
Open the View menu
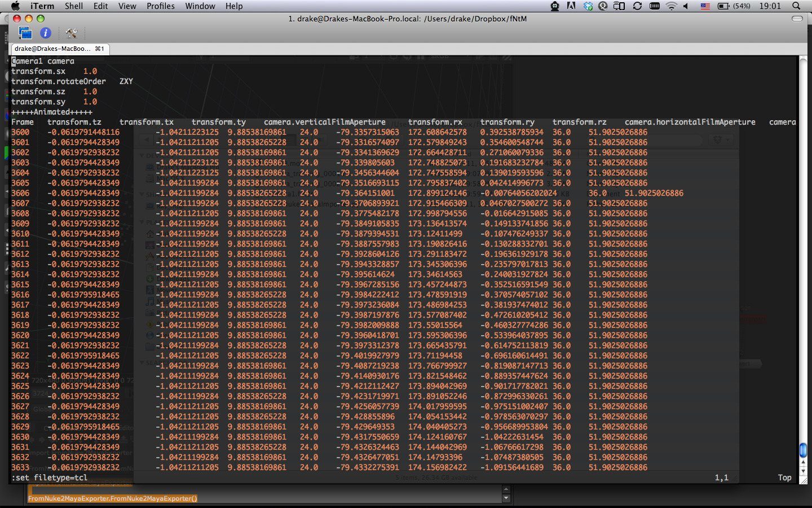tap(127, 6)
